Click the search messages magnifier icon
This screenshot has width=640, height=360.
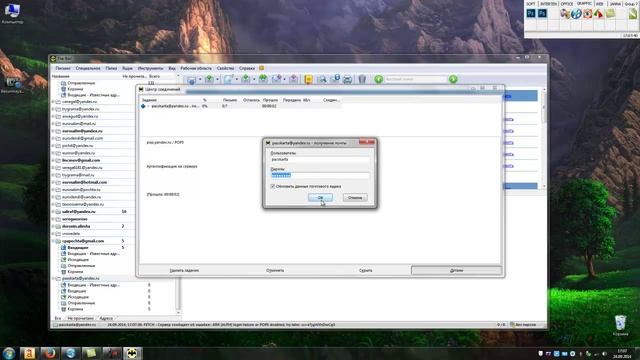coord(322,79)
